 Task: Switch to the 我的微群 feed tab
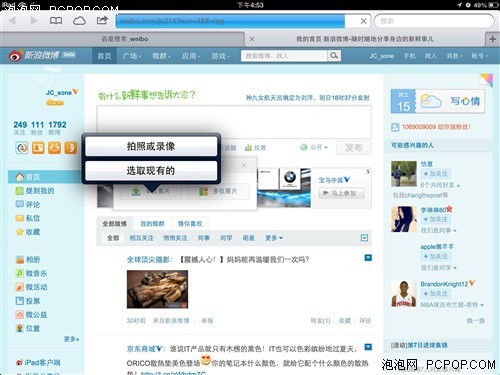point(152,224)
